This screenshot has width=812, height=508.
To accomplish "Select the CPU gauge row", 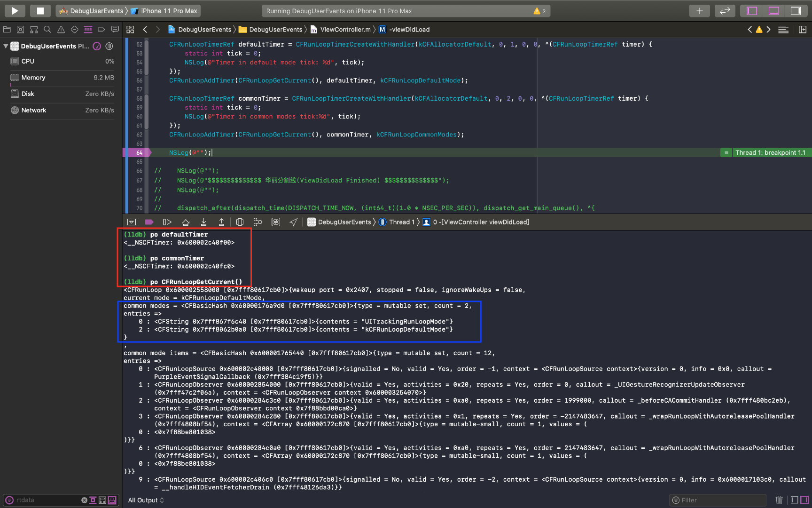I will [62, 61].
